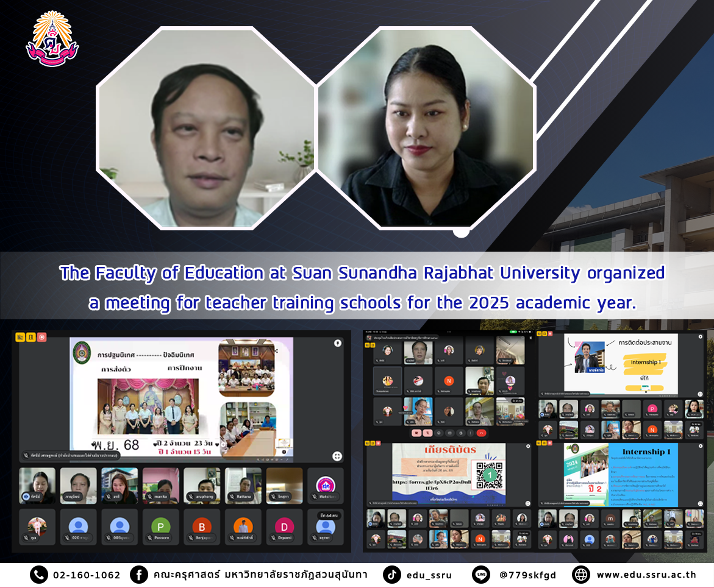Click the LINE icon beside @779skfgd
Image resolution: width=714 pixels, height=588 pixels.
point(481,575)
